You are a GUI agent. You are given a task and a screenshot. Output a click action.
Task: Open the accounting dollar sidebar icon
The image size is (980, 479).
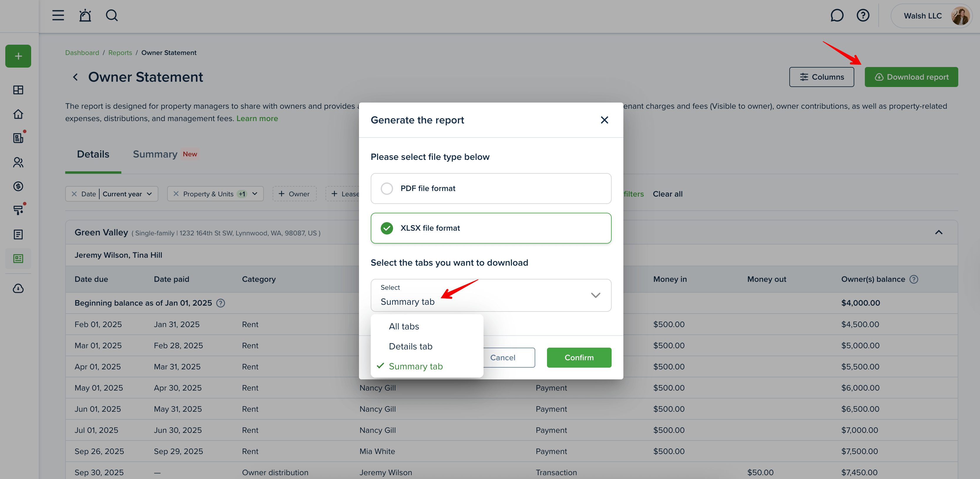click(x=18, y=186)
